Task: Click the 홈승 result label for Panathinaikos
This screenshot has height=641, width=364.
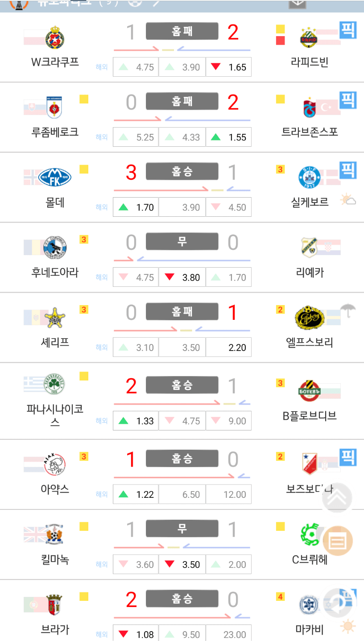Action: click(182, 385)
